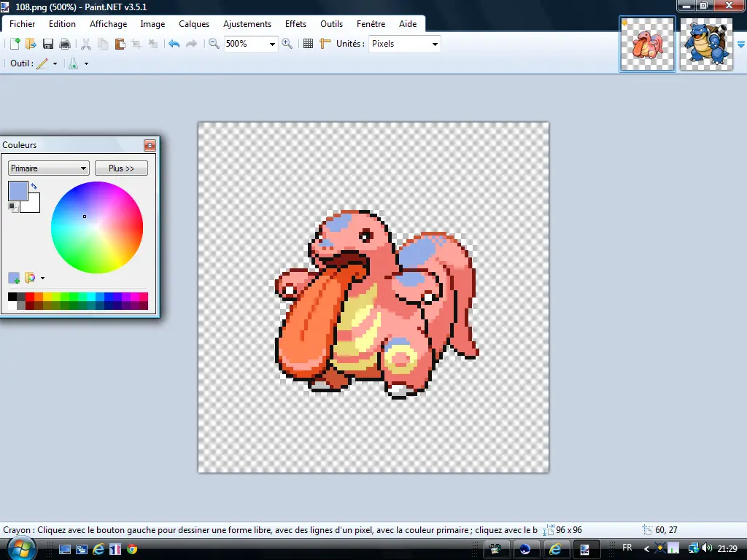Open the Image menu
This screenshot has height=560, width=747.
click(152, 24)
